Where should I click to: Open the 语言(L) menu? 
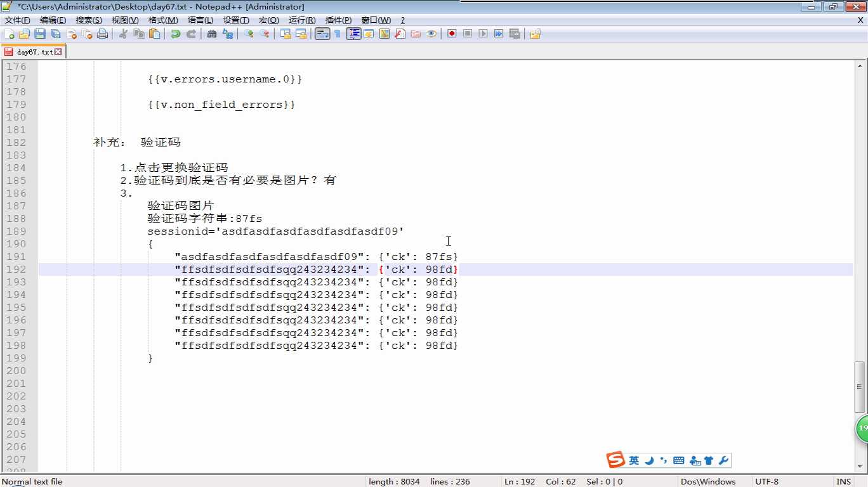(201, 20)
